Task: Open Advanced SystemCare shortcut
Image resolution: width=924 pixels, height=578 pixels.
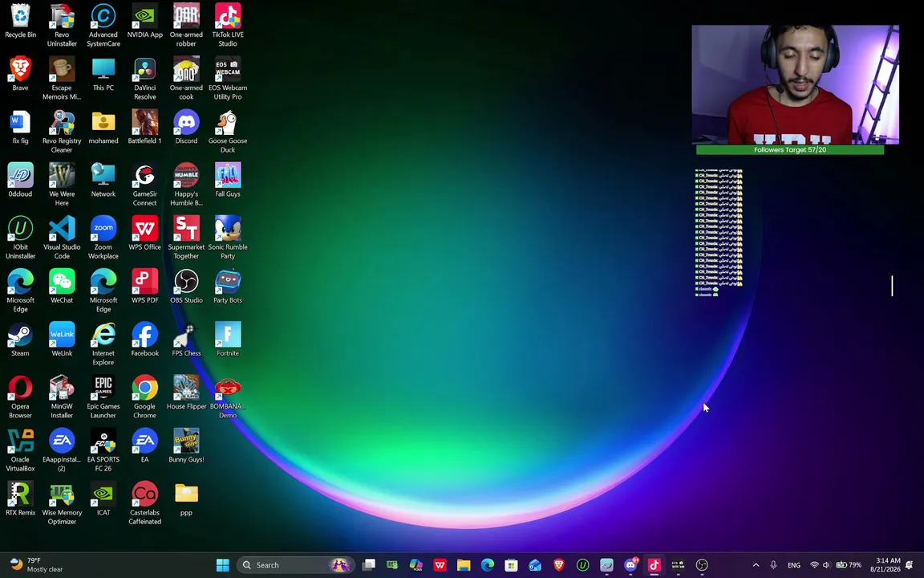Action: point(103,26)
